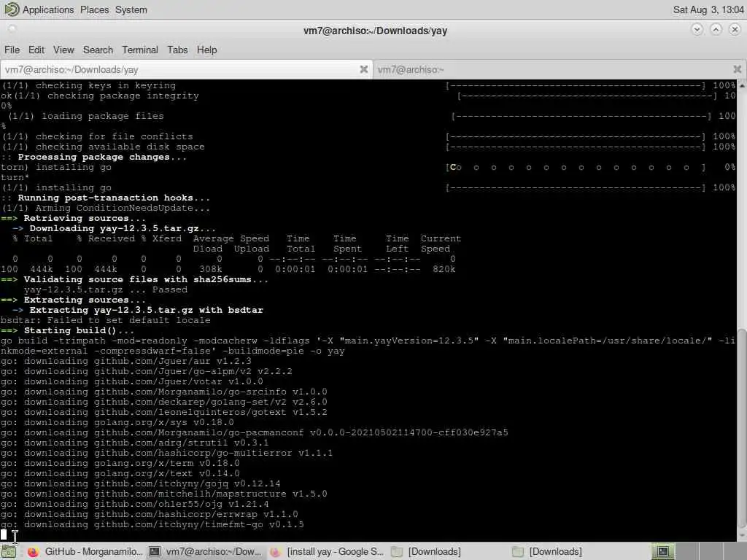The image size is (747, 560).
Task: Click 'bsdtar: Failed to set default locale' line
Action: pos(105,320)
